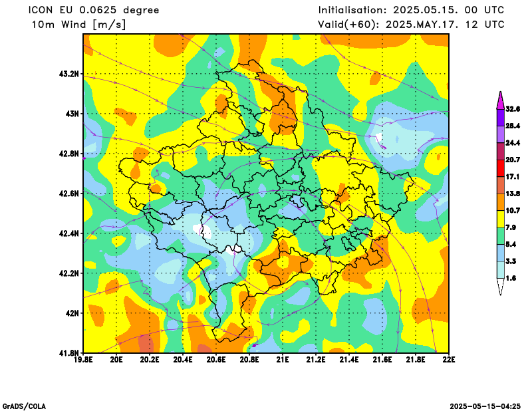
Task: Click the 42.8N latitude label
Action: [x=69, y=154]
